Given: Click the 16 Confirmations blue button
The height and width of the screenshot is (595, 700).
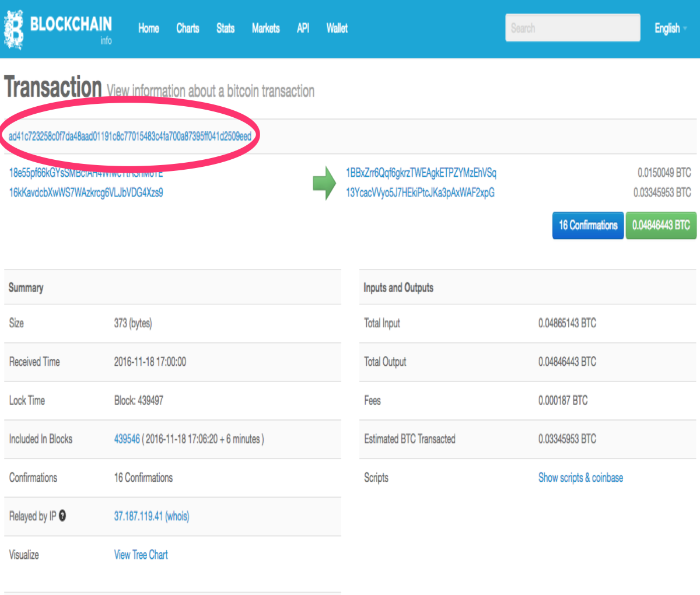Looking at the screenshot, I should coord(588,225).
